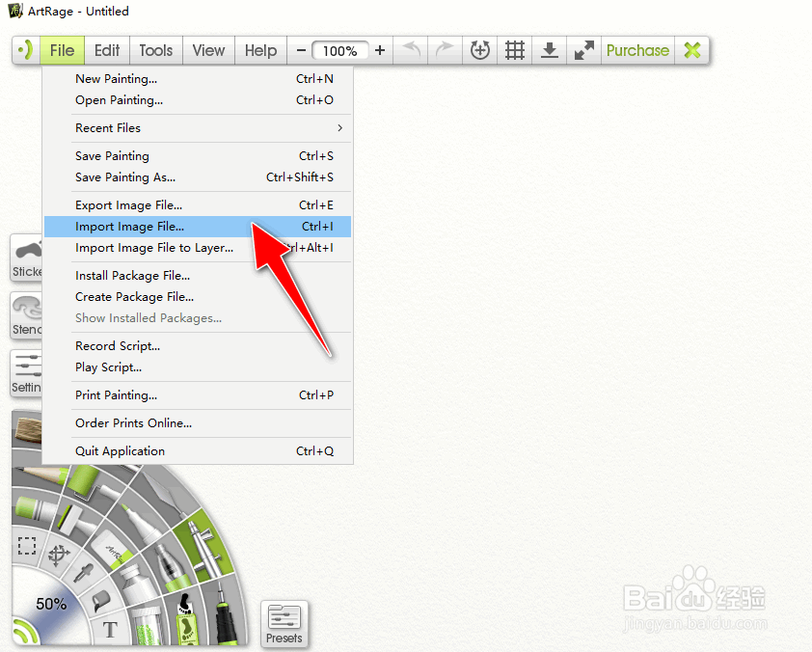The height and width of the screenshot is (652, 812).
Task: Select Create Package File entry
Action: [198, 297]
